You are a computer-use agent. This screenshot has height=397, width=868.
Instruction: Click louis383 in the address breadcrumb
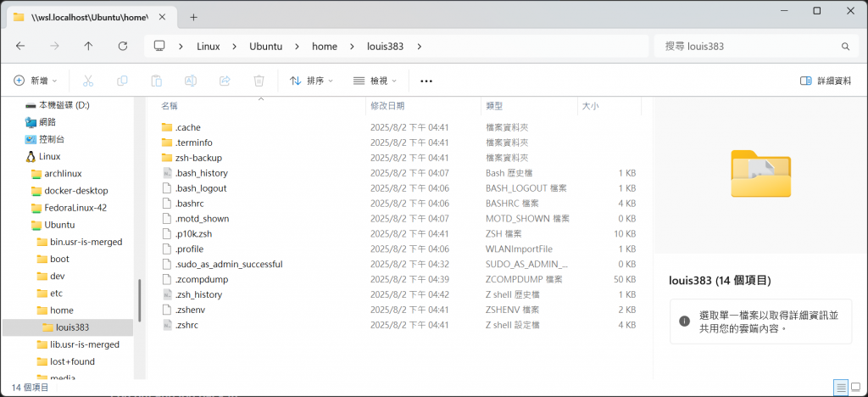click(x=386, y=47)
